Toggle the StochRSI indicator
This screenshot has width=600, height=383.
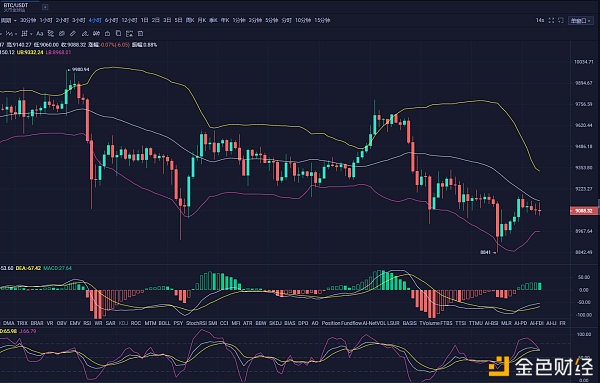coord(196,323)
